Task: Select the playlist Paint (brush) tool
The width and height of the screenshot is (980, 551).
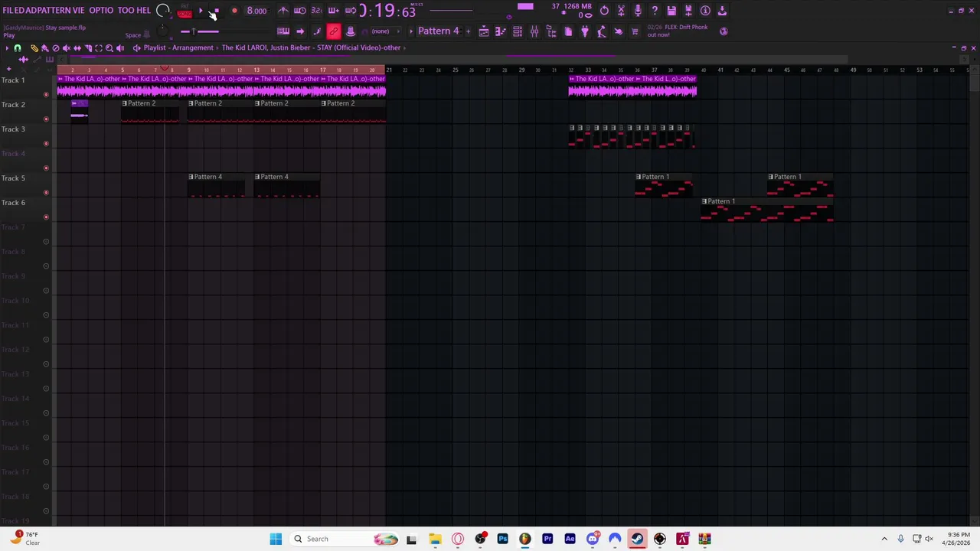Action: 44,47
